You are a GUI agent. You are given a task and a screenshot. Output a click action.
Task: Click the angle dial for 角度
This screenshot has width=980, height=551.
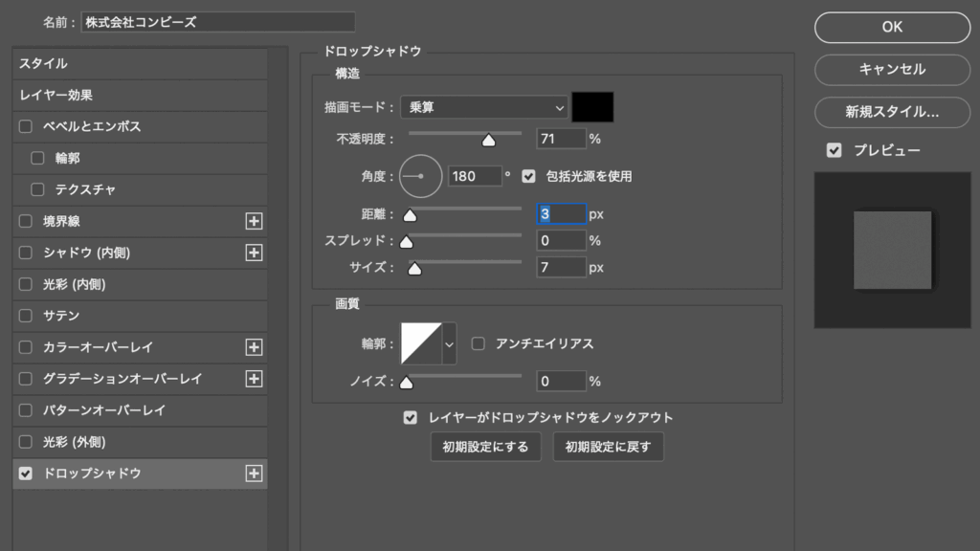tap(420, 176)
